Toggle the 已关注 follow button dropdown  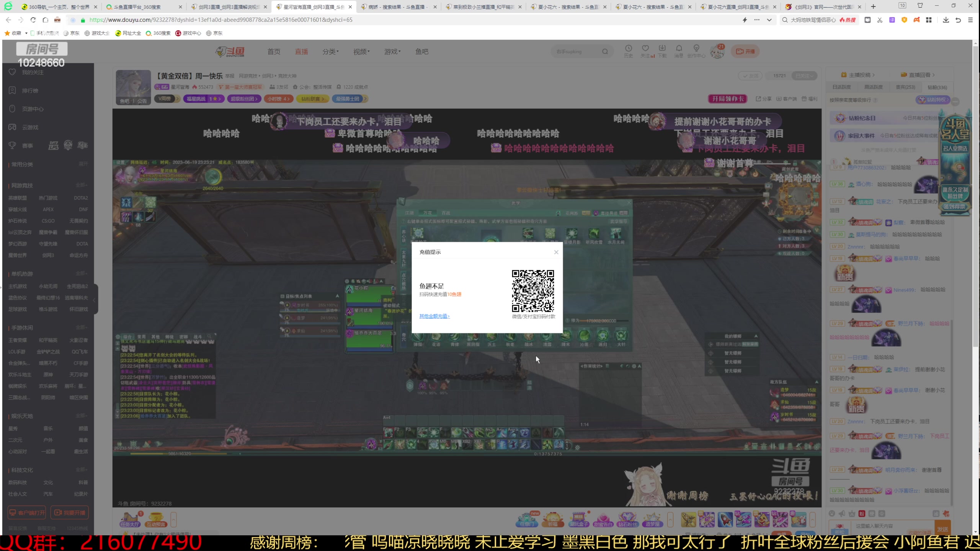[804, 76]
